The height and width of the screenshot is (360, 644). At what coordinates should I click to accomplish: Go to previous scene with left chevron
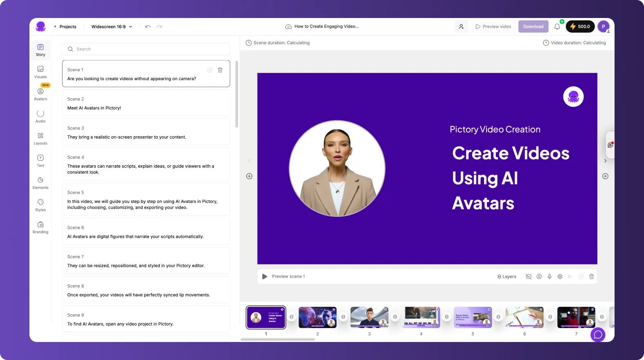point(249,161)
